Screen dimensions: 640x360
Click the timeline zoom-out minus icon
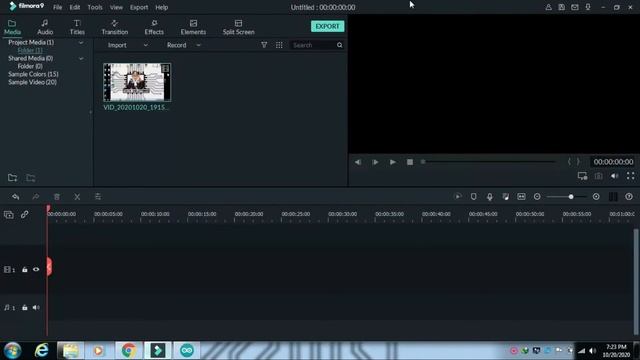click(537, 197)
